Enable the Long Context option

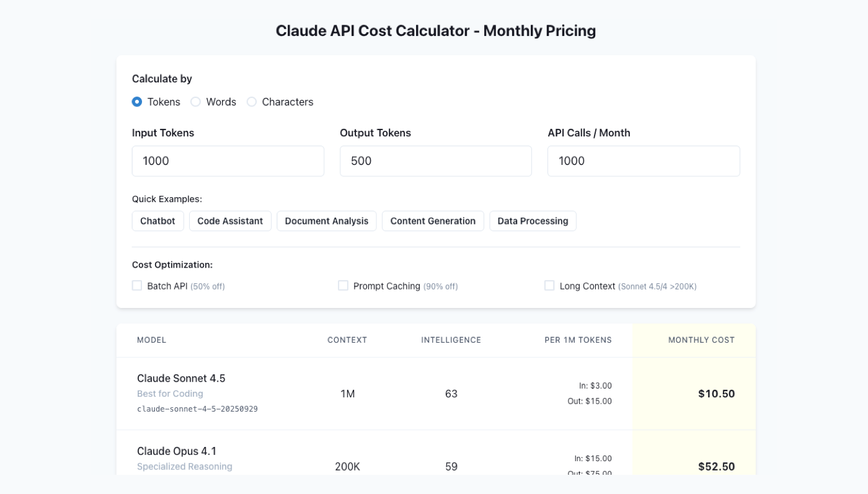click(x=549, y=286)
